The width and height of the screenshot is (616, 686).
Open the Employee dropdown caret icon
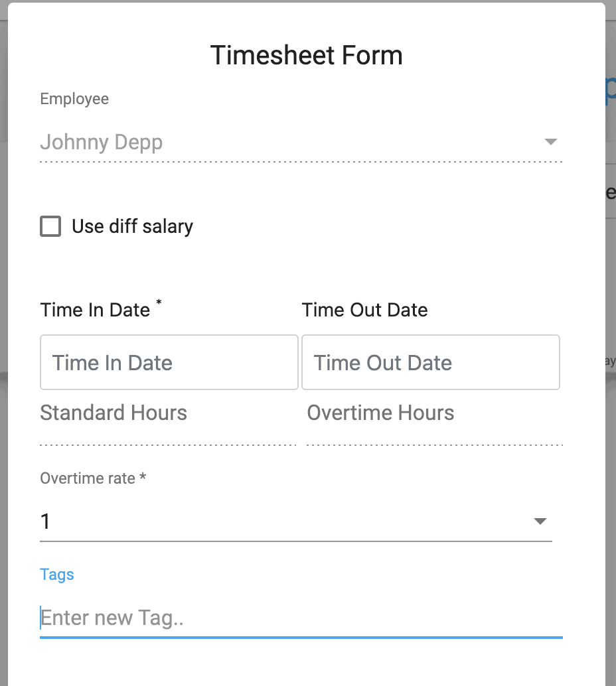550,141
